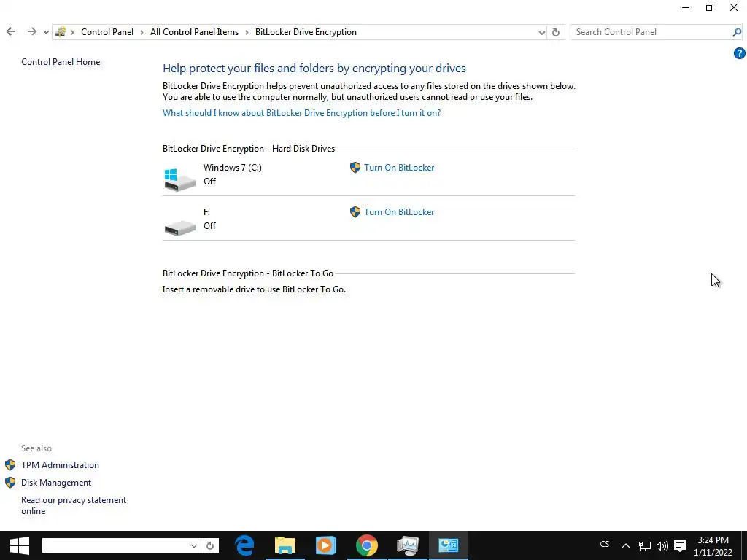The image size is (747, 560).
Task: Open the recent locations dropdown arrow
Action: pyautogui.click(x=46, y=32)
